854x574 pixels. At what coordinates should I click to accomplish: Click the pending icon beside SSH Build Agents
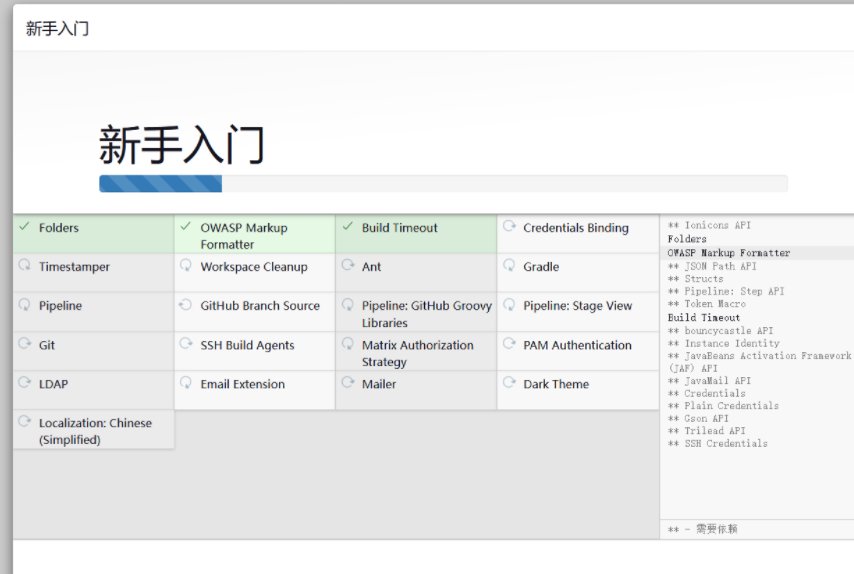point(186,344)
